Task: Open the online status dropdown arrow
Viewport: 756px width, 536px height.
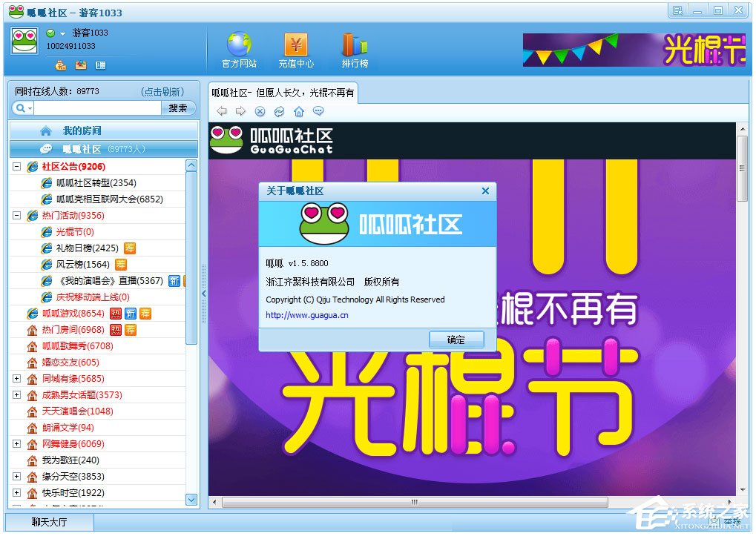Action: (x=62, y=33)
